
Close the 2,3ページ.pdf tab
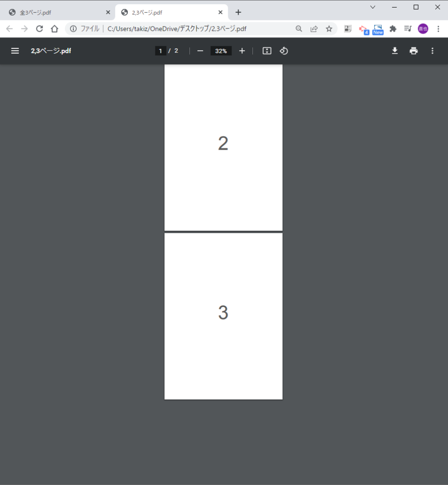pos(220,12)
